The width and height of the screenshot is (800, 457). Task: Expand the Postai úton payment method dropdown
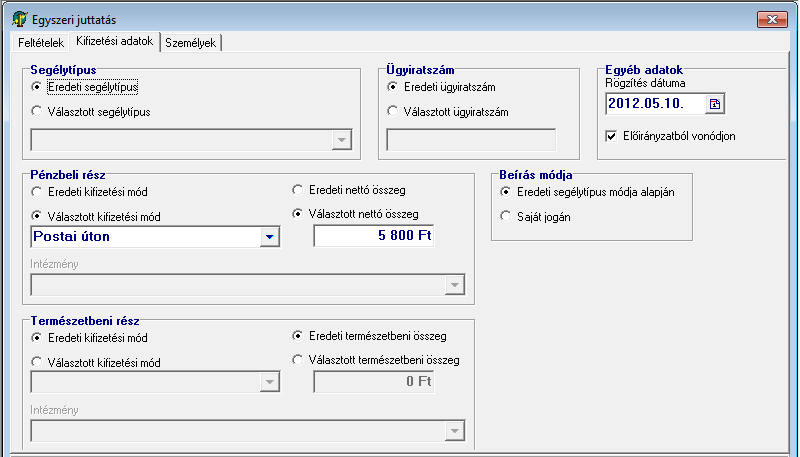[x=269, y=237]
